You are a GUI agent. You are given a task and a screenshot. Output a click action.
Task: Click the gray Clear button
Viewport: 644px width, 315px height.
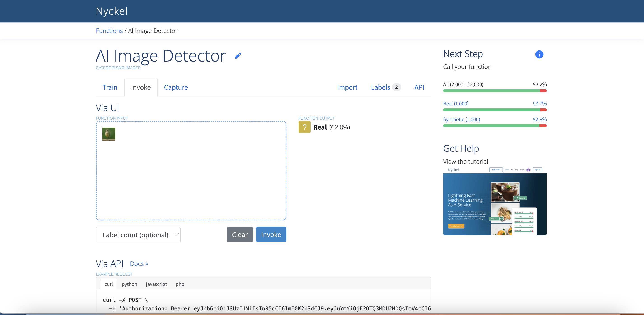click(240, 234)
